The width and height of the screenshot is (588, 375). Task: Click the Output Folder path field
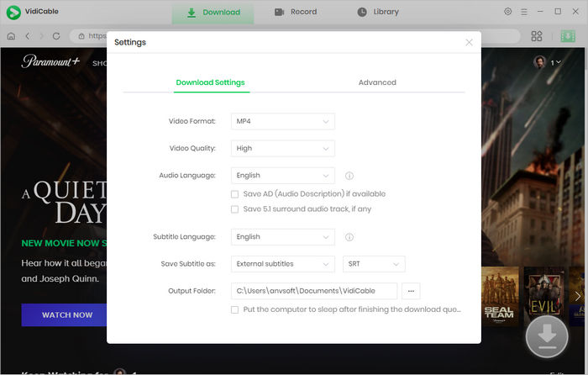(x=314, y=291)
